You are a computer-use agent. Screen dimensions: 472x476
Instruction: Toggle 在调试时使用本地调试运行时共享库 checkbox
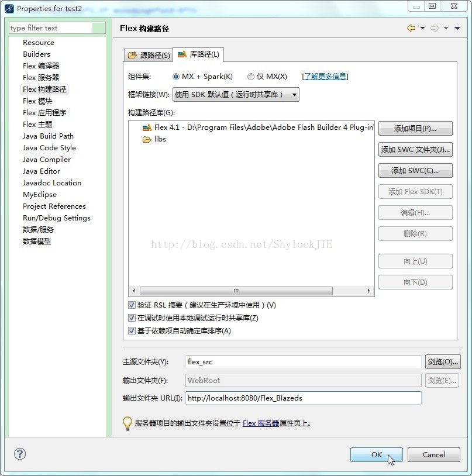(132, 318)
